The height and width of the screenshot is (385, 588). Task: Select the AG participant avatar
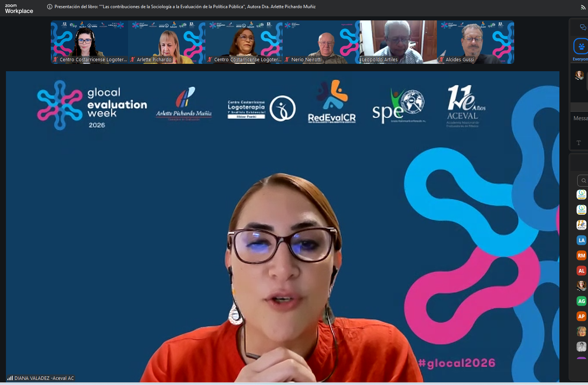coord(581,301)
